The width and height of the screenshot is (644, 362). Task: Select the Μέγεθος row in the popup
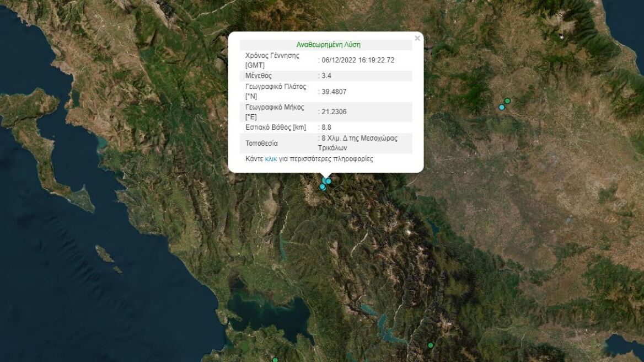tap(259, 75)
